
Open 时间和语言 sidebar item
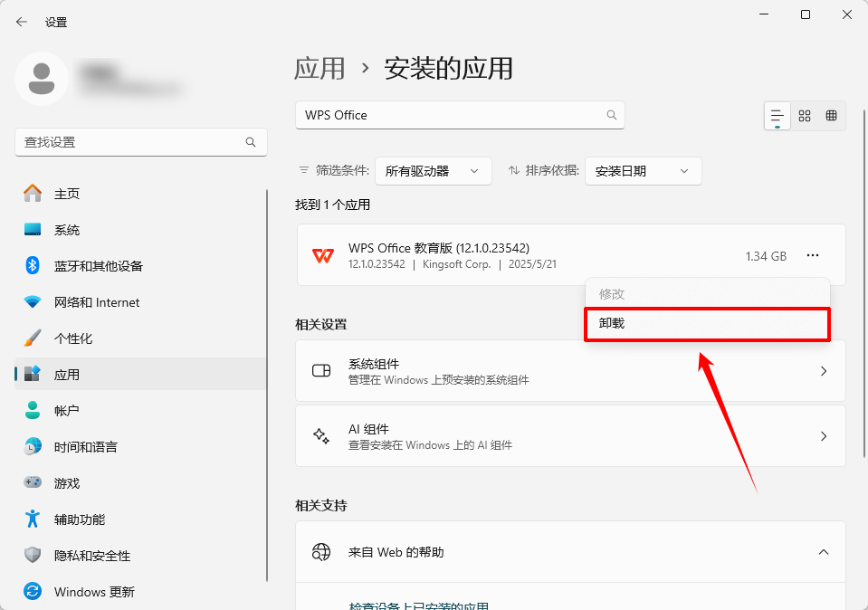click(x=140, y=447)
